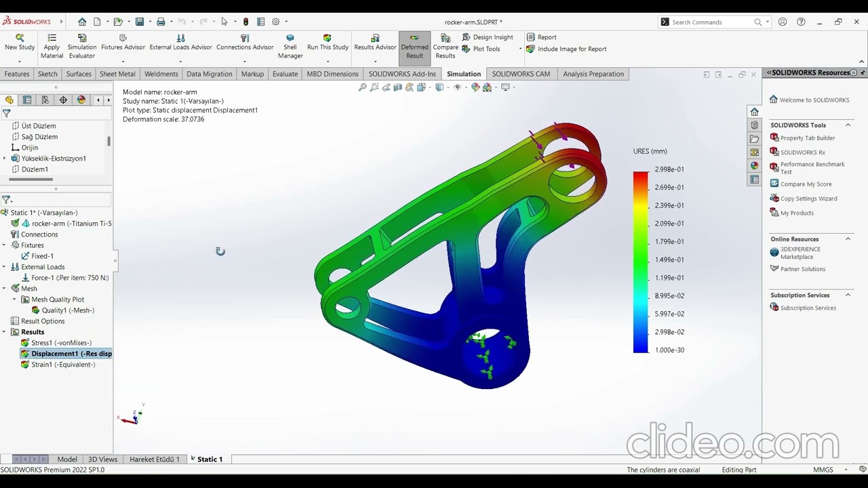Click the Save icon in top toolbar

click(140, 22)
